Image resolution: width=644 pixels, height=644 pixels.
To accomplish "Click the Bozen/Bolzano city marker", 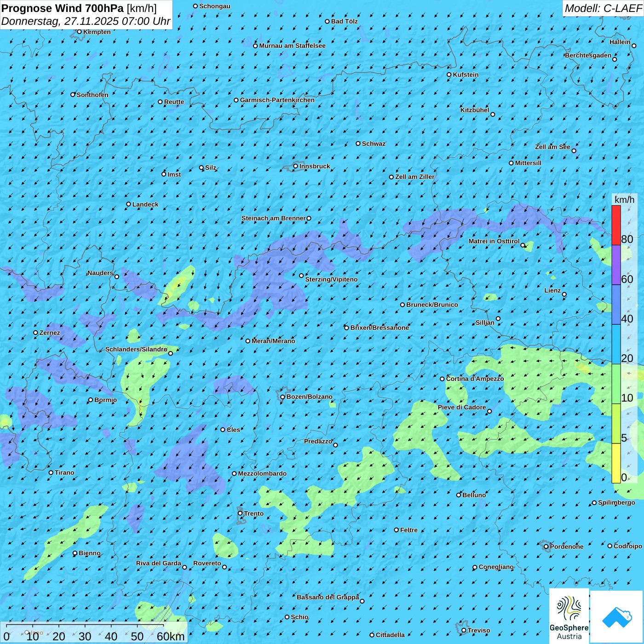I will click(283, 397).
